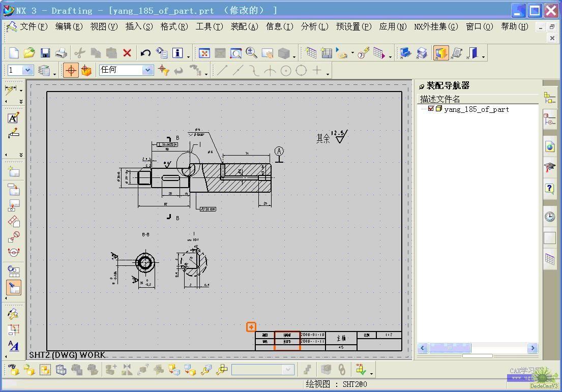562x392 pixels.
Task: Toggle the highlighted Drafting application button
Action: [x=441, y=53]
